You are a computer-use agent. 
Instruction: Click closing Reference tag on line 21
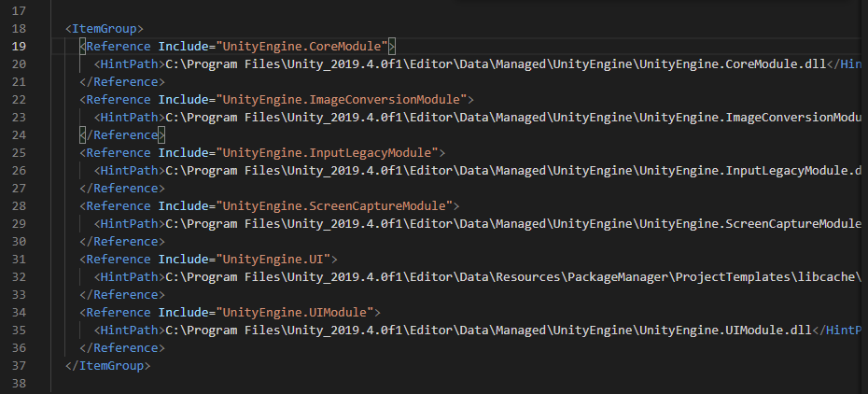[x=121, y=82]
